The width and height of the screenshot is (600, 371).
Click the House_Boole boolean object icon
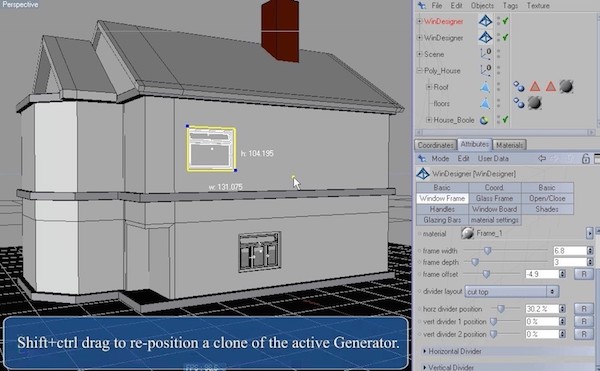[x=484, y=120]
